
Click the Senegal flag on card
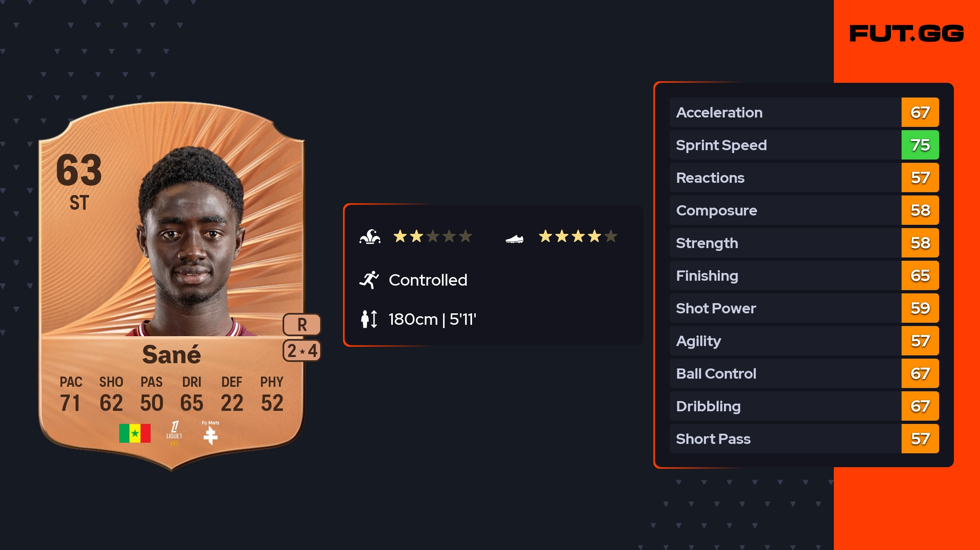coord(135,433)
